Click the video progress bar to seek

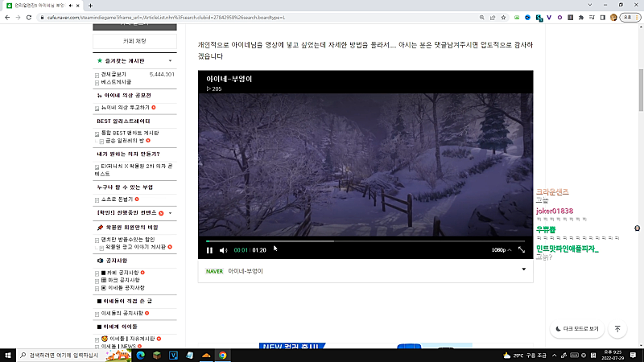[x=362, y=241]
